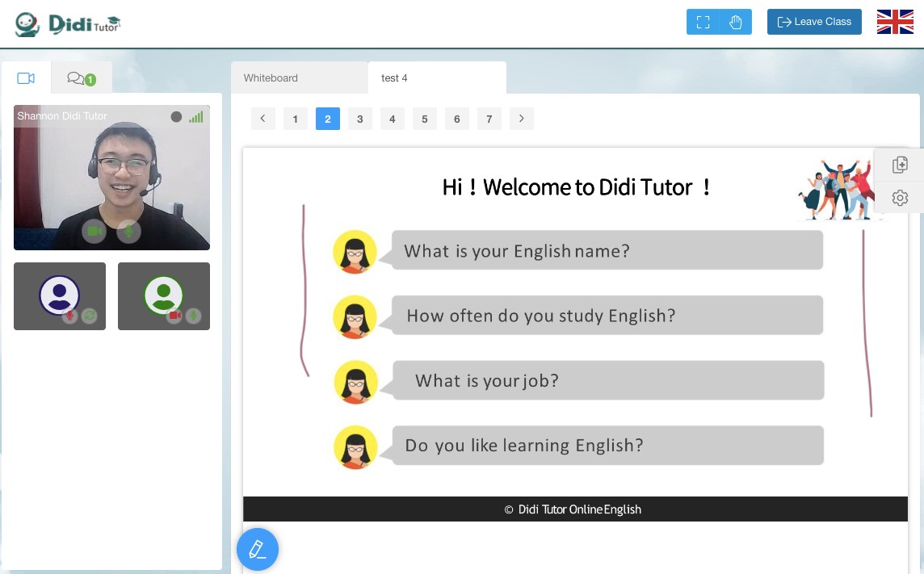
Task: Click the add document icon
Action: click(900, 165)
